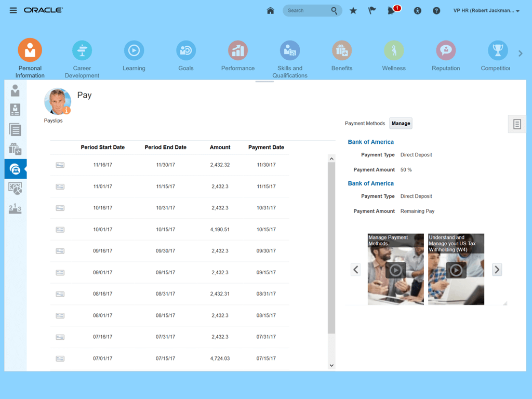Open first Bank of America link
This screenshot has height=399, width=532.
[371, 142]
